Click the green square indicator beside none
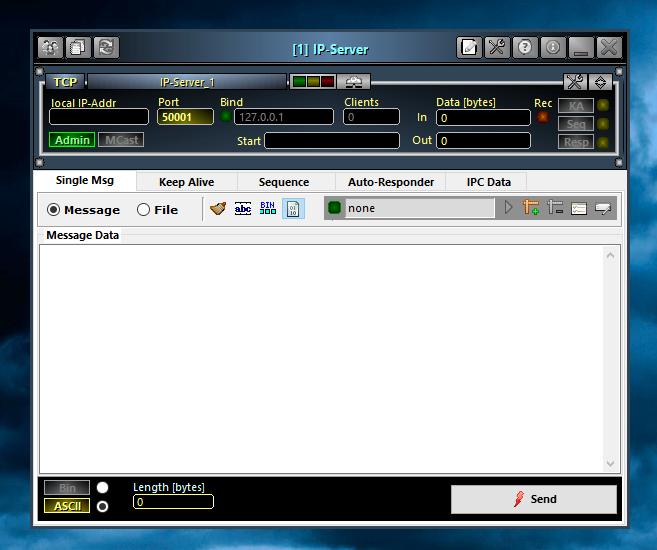The image size is (657, 550). (334, 208)
